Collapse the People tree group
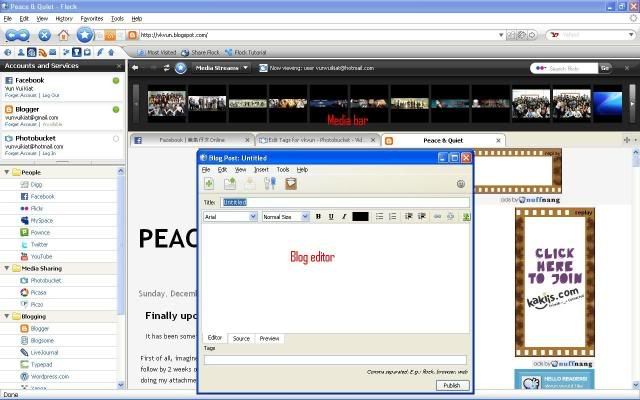 7,172
